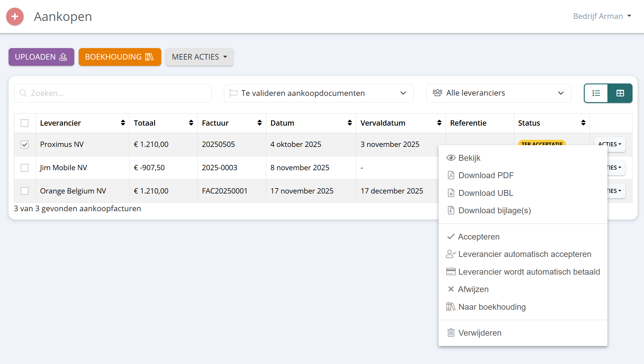Click Verwijderen with trash icon
Screen dimensions: 644x364
pos(480,333)
